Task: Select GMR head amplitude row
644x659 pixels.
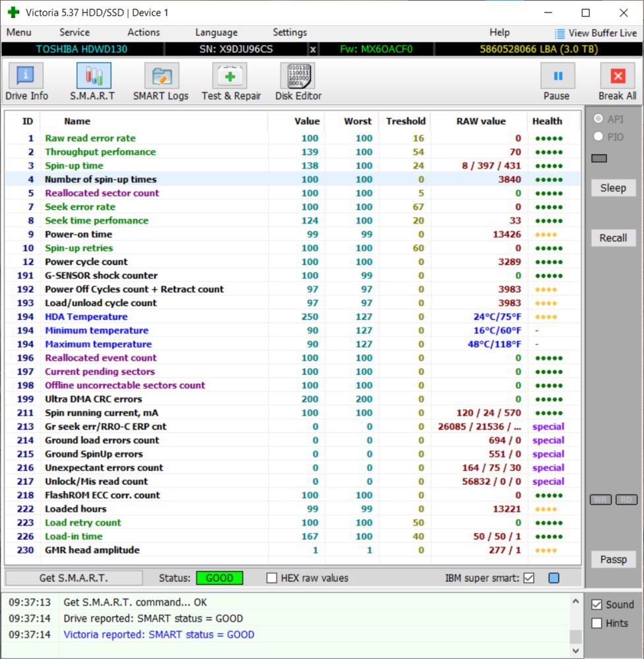Action: [292, 549]
